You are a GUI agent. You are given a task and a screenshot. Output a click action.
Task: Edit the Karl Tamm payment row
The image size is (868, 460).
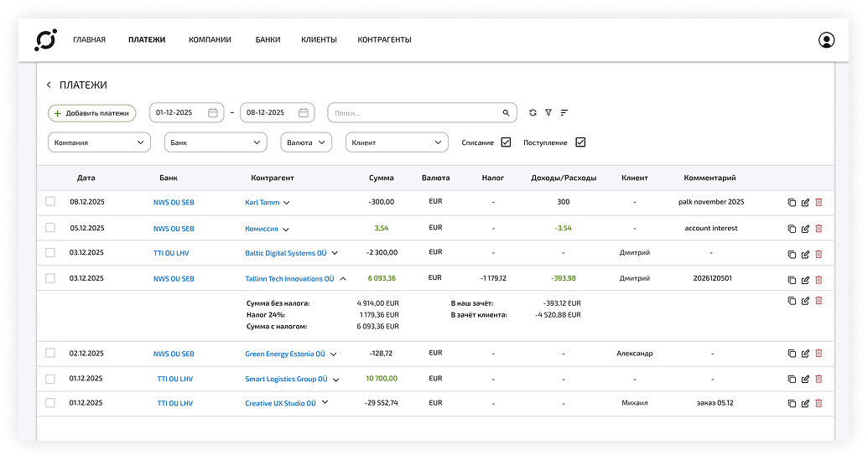[805, 203]
